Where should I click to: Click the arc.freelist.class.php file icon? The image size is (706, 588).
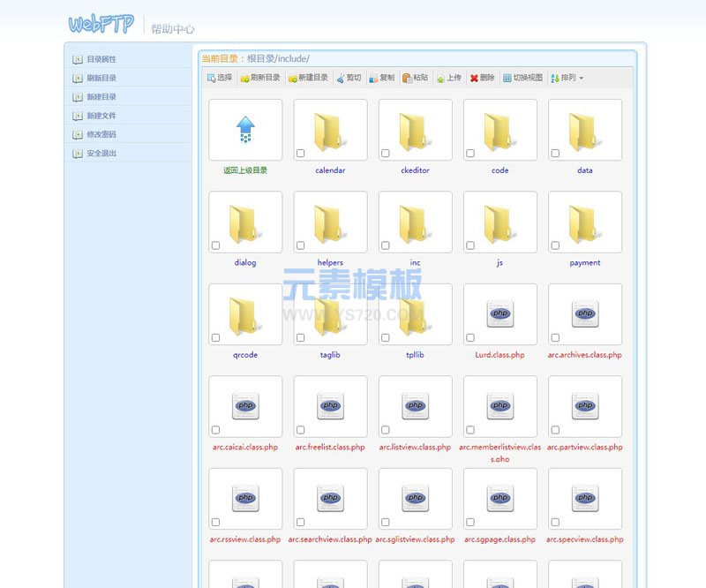pyautogui.click(x=330, y=406)
